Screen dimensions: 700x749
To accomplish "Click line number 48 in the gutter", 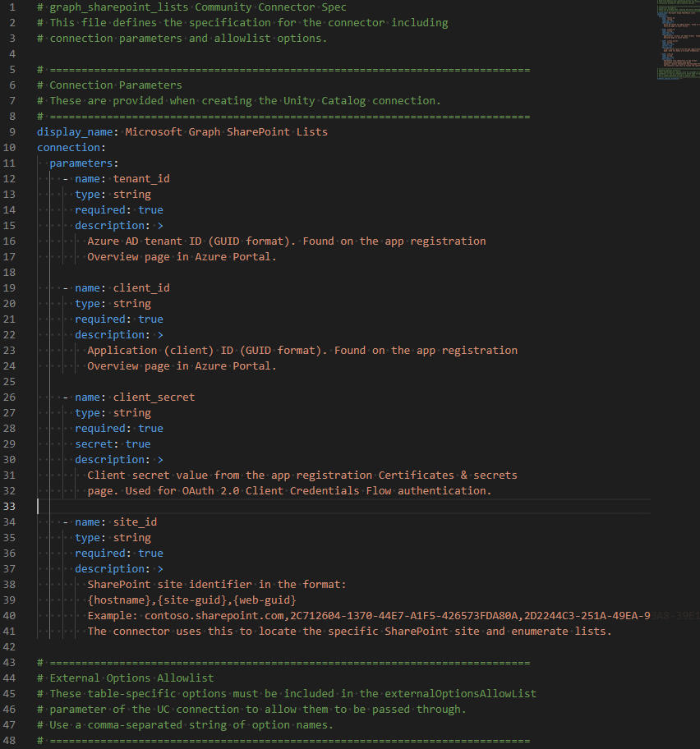I will tap(10, 741).
